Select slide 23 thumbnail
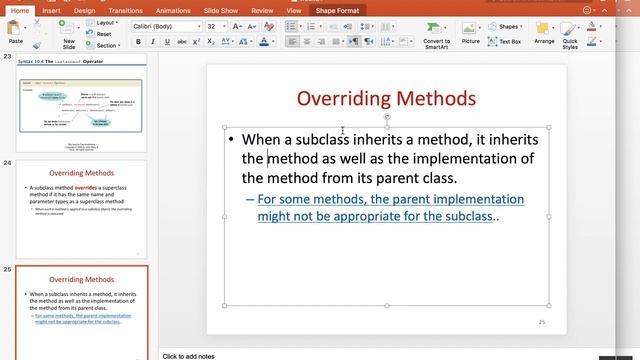The width and height of the screenshot is (640, 360). (81, 104)
